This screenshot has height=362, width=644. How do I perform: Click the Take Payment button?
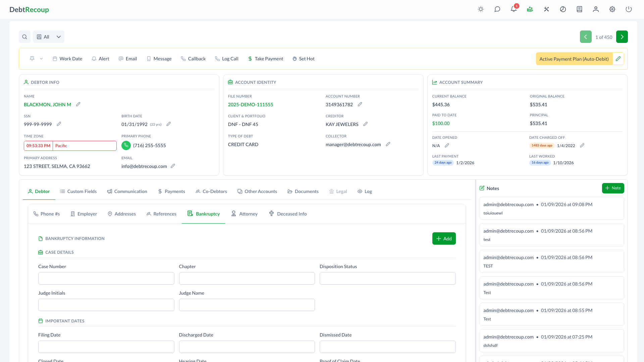tap(265, 59)
